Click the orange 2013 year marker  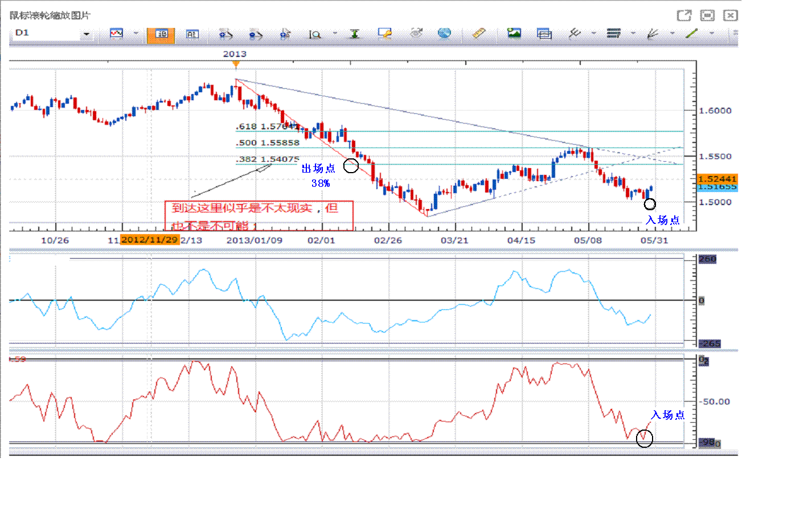(235, 64)
